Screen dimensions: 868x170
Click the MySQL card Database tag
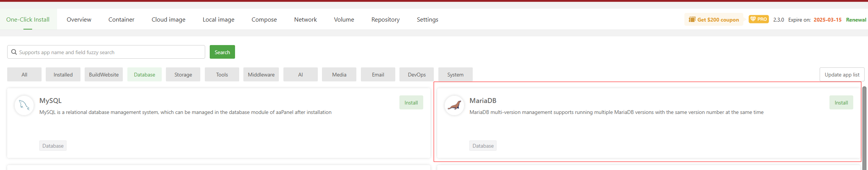(x=53, y=146)
